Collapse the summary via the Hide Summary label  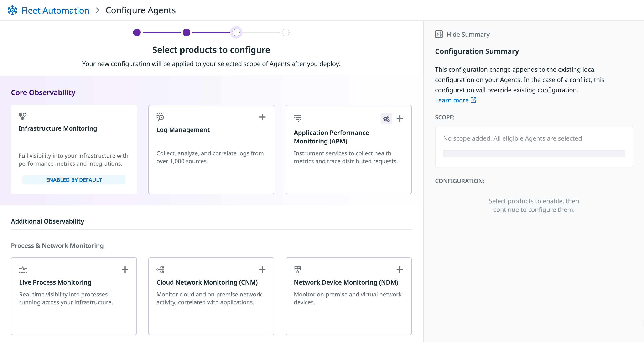coord(468,35)
